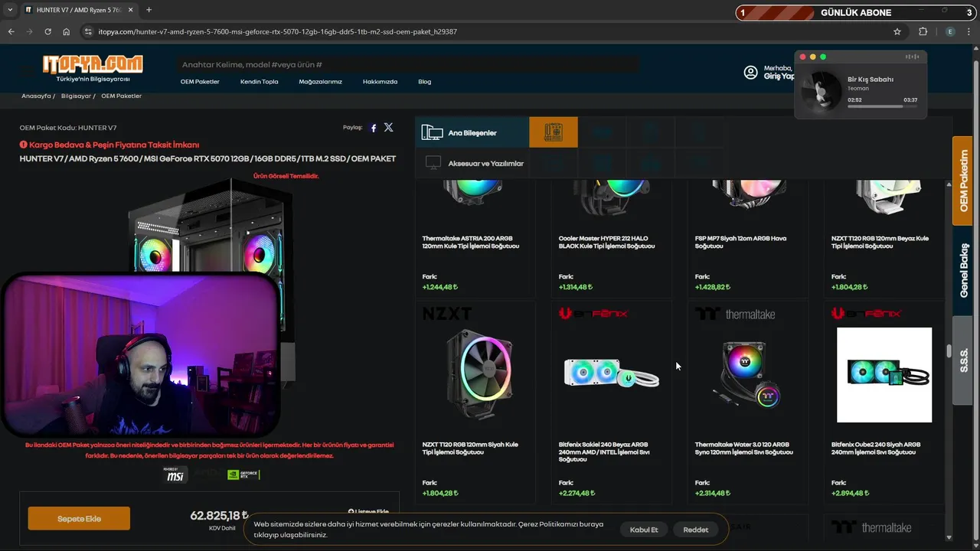The image size is (980, 551).
Task: Open the tab search dropdown arrow
Action: coord(10,10)
